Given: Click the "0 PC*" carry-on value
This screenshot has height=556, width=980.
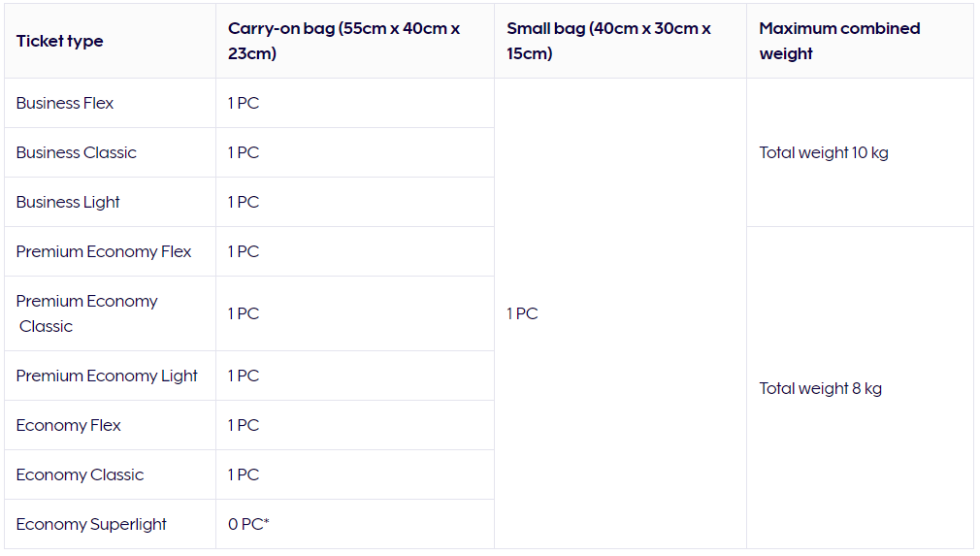Looking at the screenshot, I should pos(248,525).
